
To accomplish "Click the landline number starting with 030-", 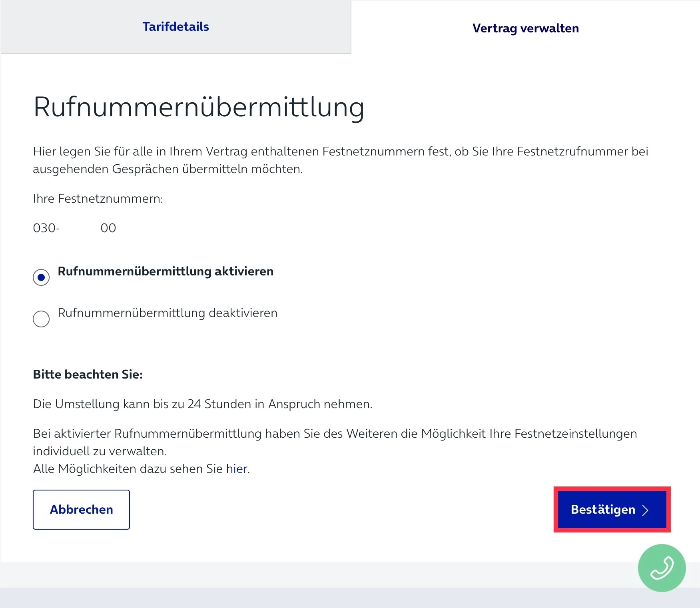I will coord(74,228).
